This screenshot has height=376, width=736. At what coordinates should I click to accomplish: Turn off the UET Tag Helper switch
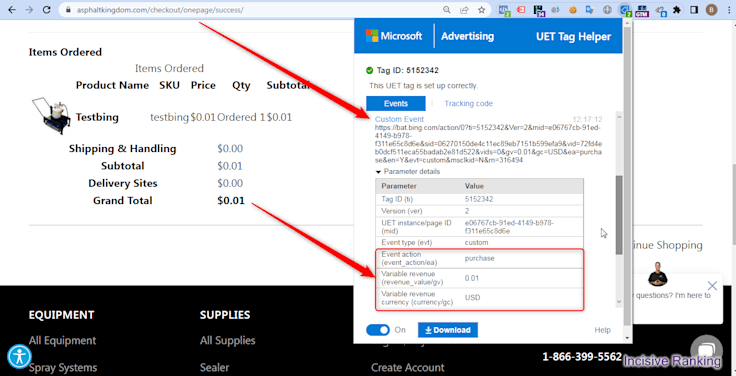378,330
